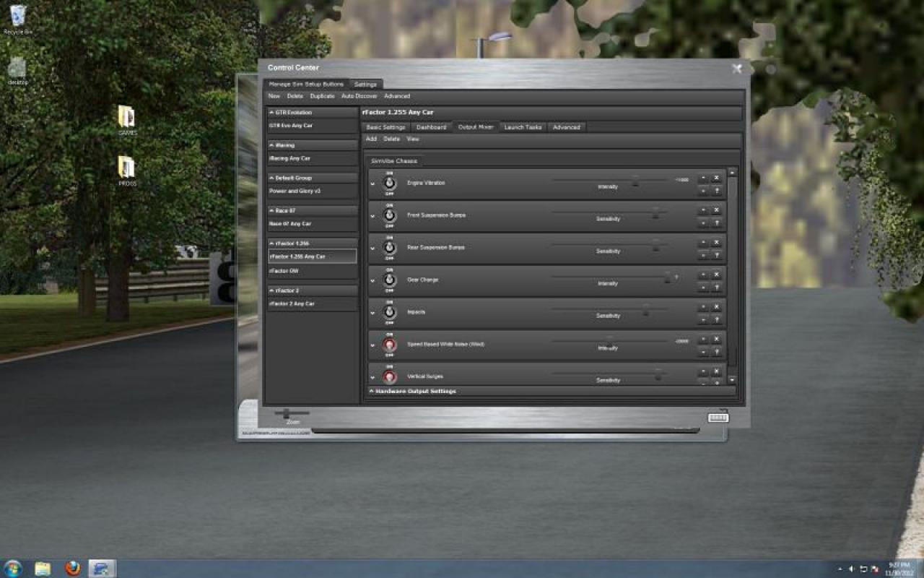Viewport: 924px width, 578px height.
Task: Show hidden system tray icons
Action: pyautogui.click(x=840, y=569)
